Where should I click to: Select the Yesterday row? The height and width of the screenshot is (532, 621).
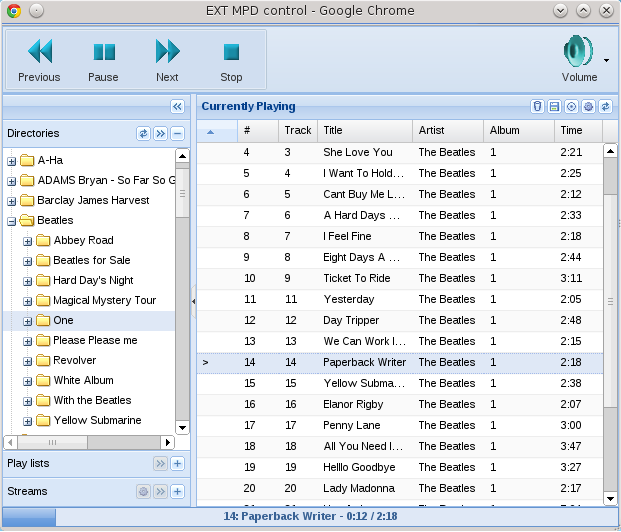click(400, 299)
